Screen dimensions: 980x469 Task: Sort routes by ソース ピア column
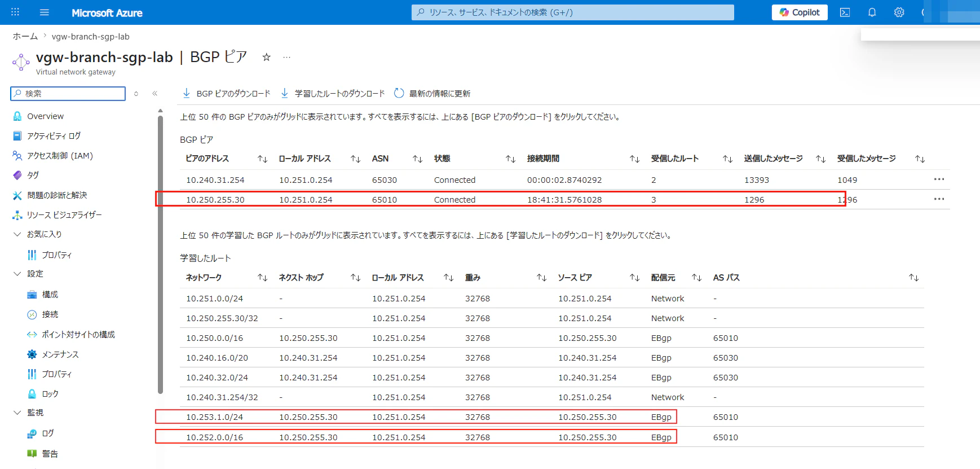tap(634, 278)
